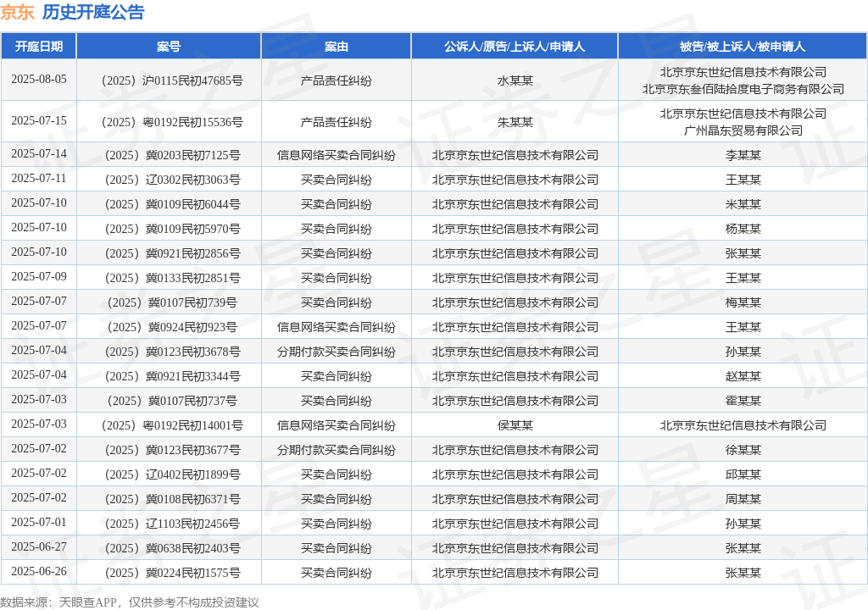Click date cell 2025-07-01

39,522
